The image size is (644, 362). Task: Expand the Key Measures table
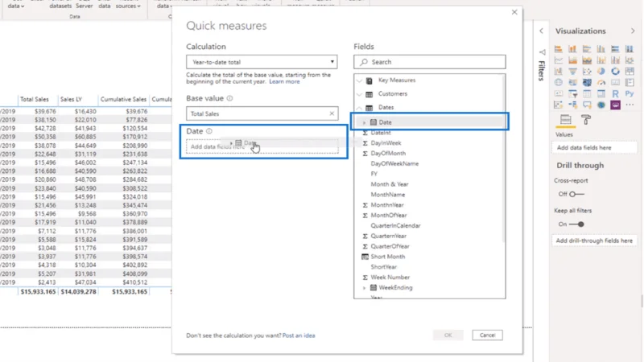click(360, 80)
